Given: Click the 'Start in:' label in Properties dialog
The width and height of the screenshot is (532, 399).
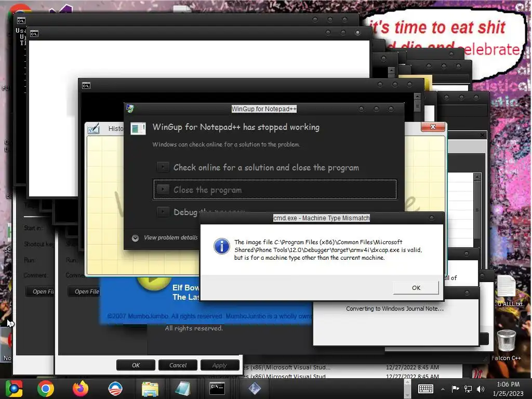Looking at the screenshot, I should [33, 228].
